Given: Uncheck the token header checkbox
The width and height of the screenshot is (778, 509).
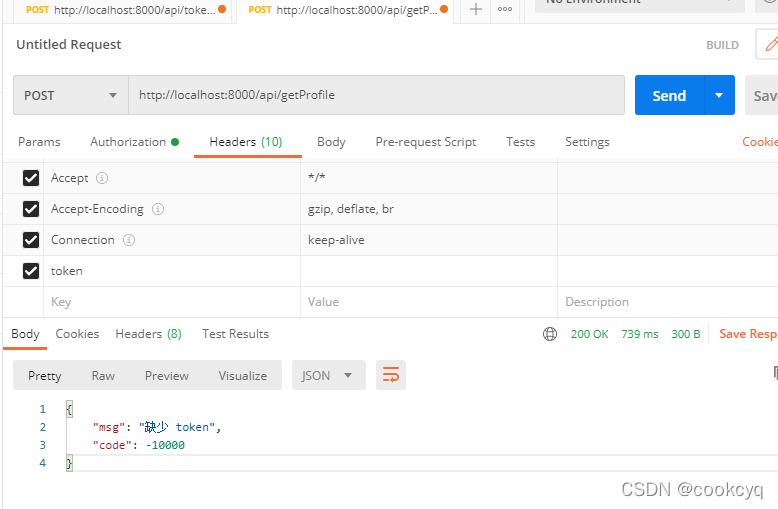Looking at the screenshot, I should (x=31, y=271).
